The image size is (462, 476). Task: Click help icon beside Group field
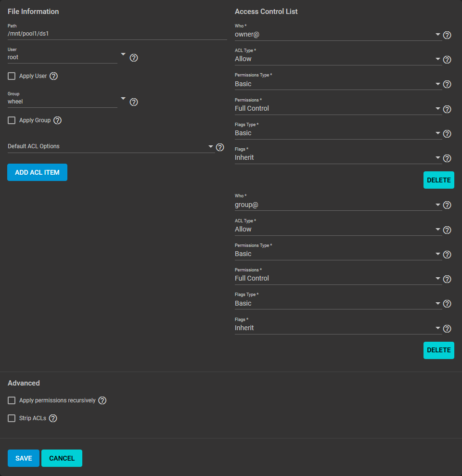[x=134, y=102]
